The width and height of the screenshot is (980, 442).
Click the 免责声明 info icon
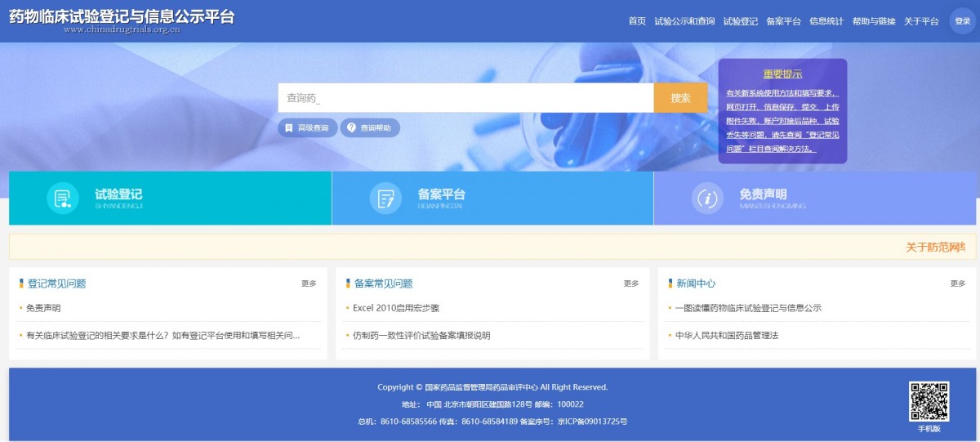[707, 199]
